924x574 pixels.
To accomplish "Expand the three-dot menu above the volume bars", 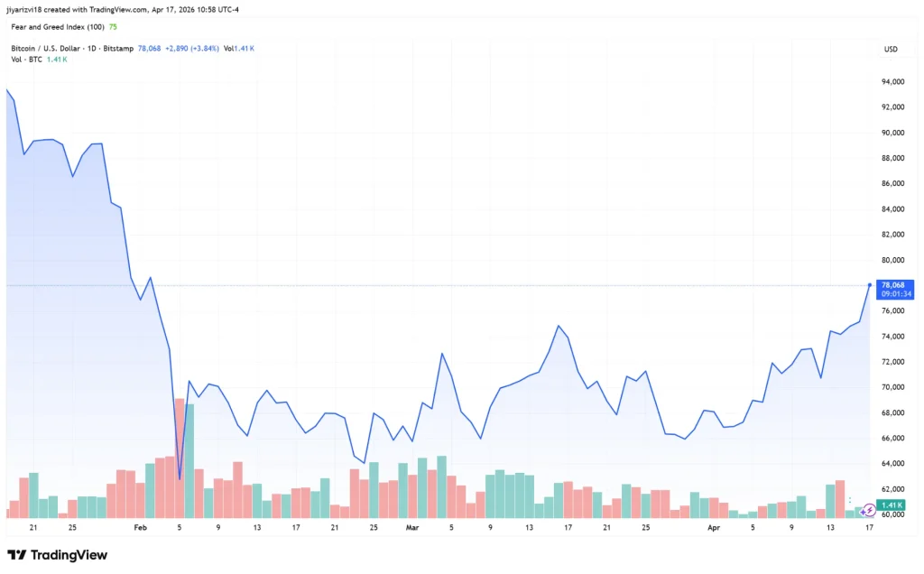I will pos(850,499).
